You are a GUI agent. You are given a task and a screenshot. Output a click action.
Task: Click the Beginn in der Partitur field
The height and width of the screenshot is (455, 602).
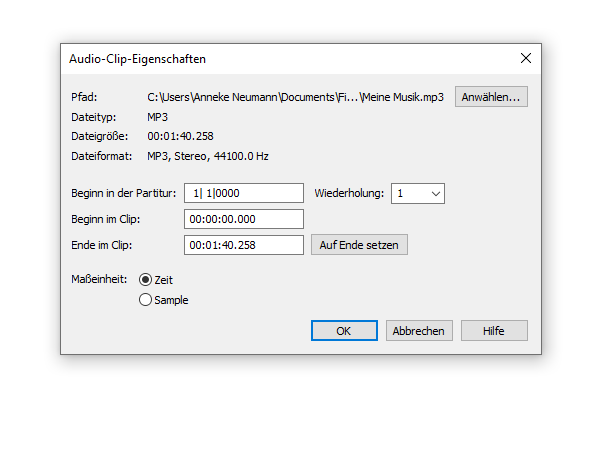[244, 193]
